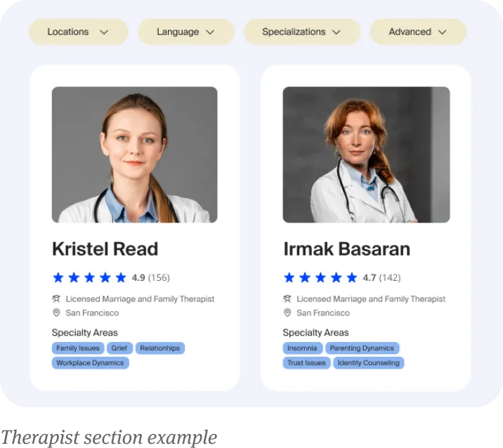Open Kristel Read's name link

point(105,249)
